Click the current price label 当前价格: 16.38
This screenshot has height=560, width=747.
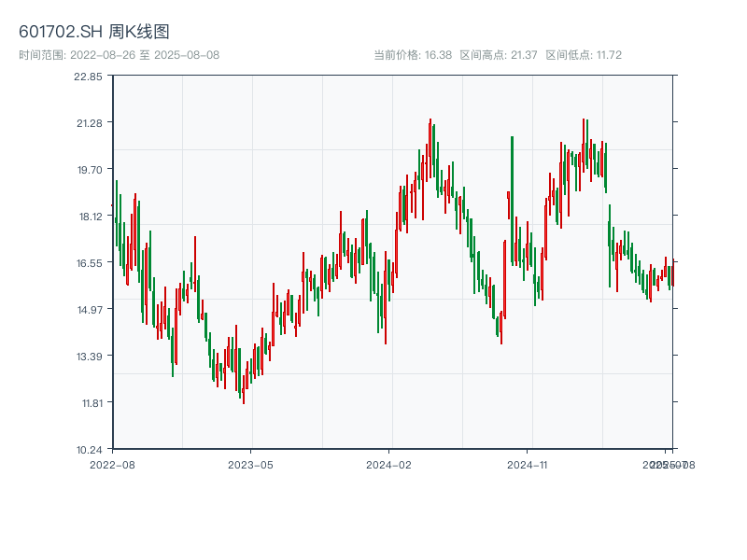point(413,55)
